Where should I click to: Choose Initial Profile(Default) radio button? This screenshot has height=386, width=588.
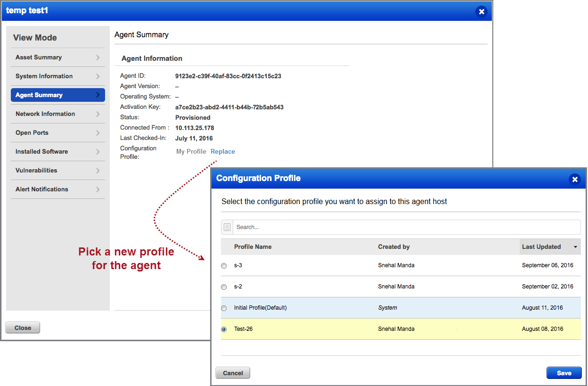[x=223, y=308]
